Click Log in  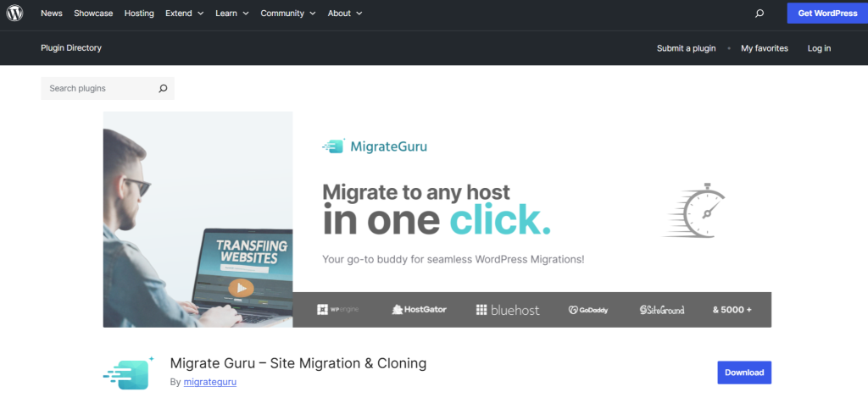(819, 48)
